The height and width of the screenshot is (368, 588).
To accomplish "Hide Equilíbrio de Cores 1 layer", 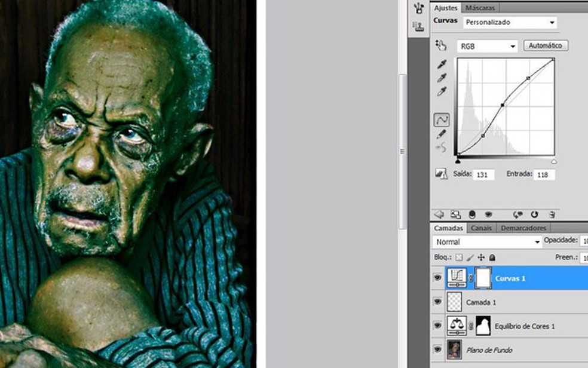I will (x=437, y=325).
